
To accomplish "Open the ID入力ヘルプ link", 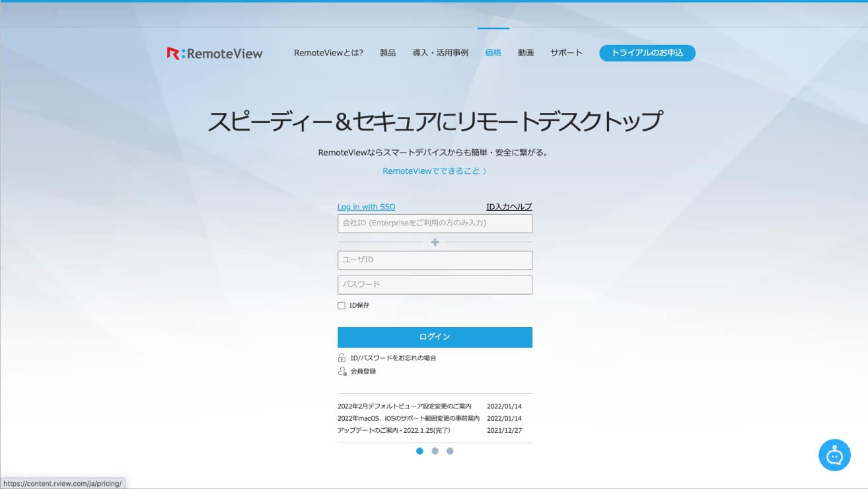I will 509,207.
